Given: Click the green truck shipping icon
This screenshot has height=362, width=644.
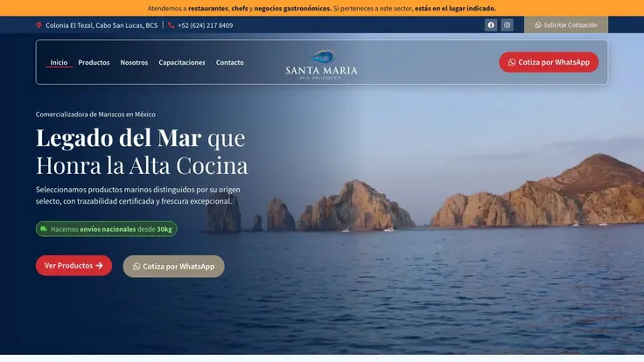Looking at the screenshot, I should 44,229.
